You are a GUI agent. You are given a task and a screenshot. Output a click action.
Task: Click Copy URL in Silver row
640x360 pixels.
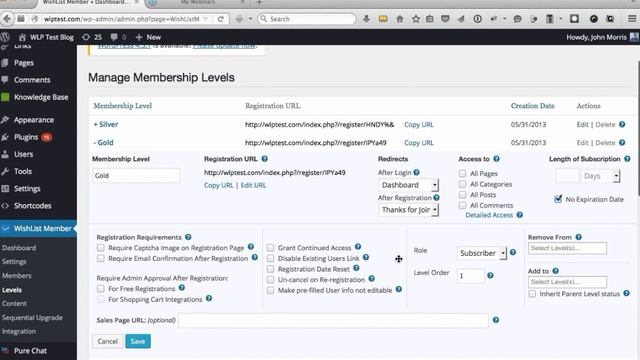[x=419, y=124]
